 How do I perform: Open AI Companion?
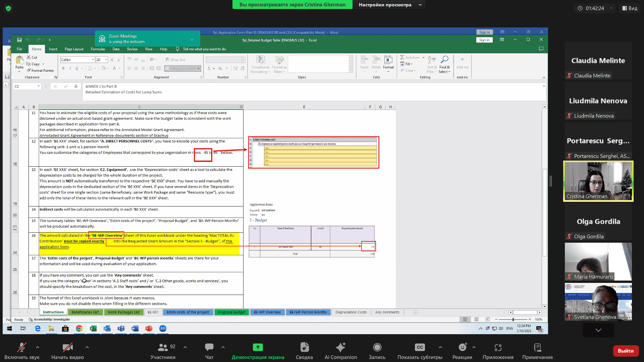(x=340, y=348)
